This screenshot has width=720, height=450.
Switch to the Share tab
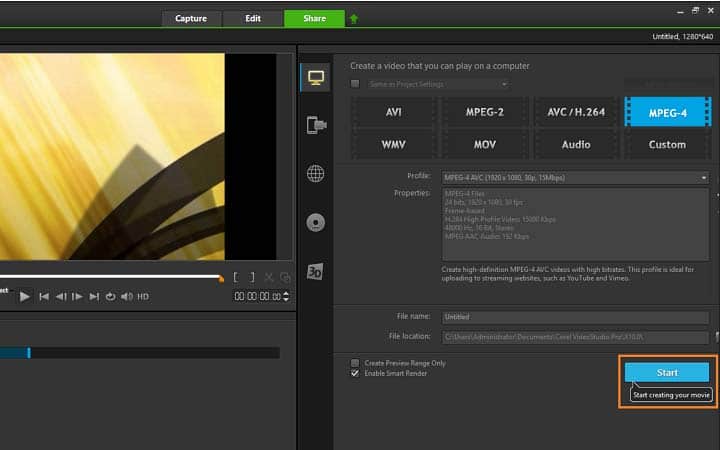tap(315, 18)
